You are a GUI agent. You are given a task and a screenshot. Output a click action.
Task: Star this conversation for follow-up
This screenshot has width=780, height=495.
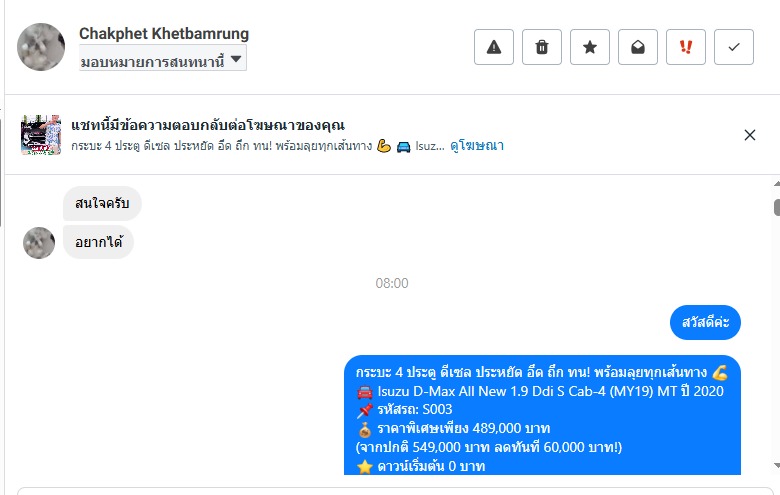click(590, 47)
